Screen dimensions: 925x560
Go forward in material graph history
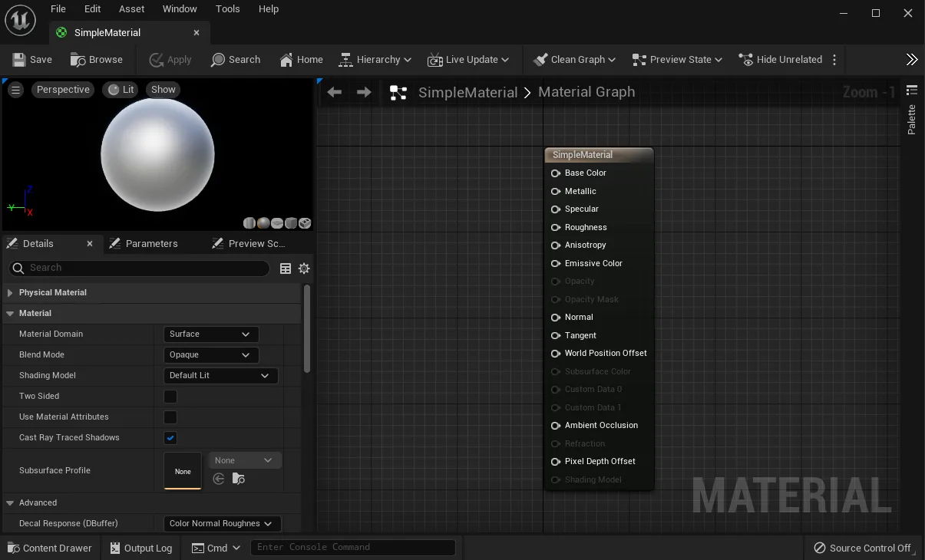pyautogui.click(x=364, y=92)
